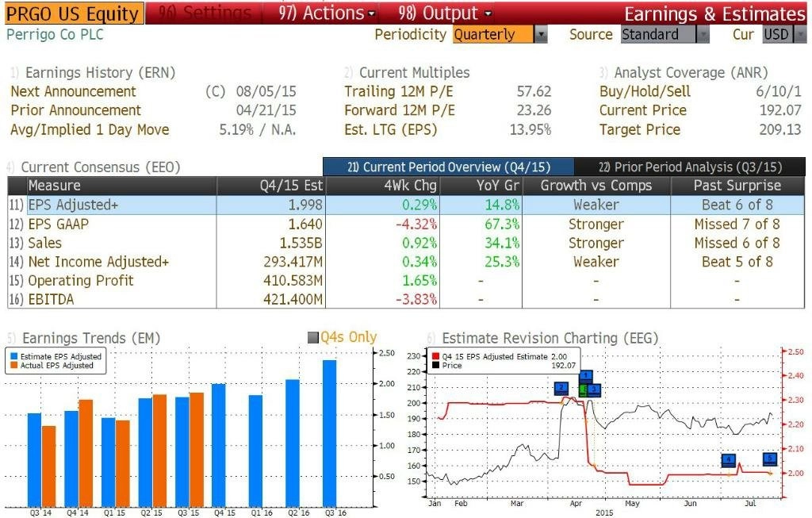Open the Periodicity Quarterly dropdown arrow
Image resolution: width=812 pixels, height=518 pixels.
[x=541, y=35]
